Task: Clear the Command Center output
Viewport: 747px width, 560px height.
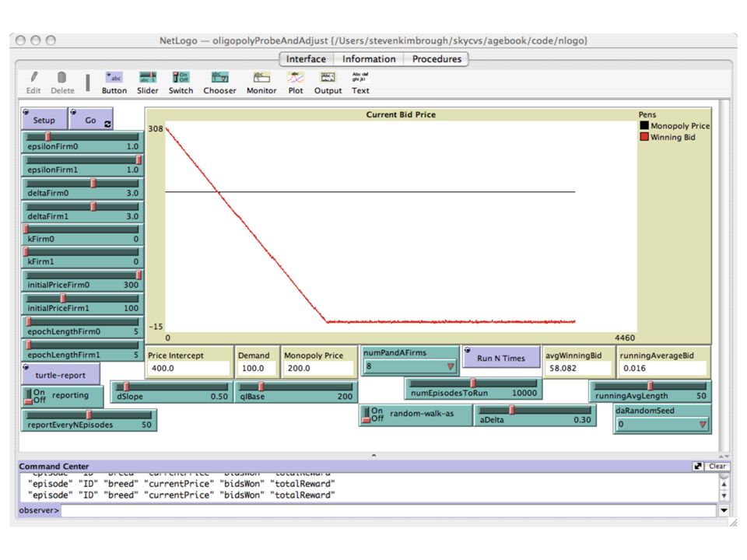Action: point(717,466)
